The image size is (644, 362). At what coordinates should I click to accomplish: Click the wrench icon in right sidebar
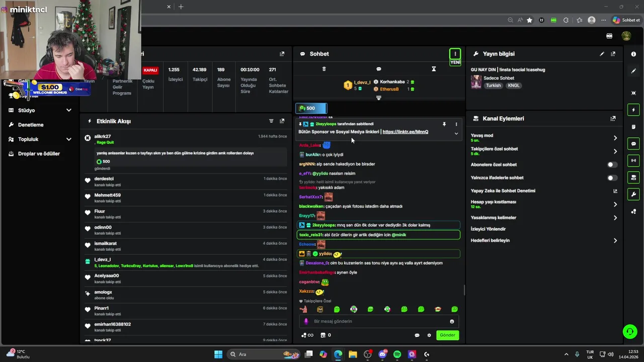(x=633, y=194)
